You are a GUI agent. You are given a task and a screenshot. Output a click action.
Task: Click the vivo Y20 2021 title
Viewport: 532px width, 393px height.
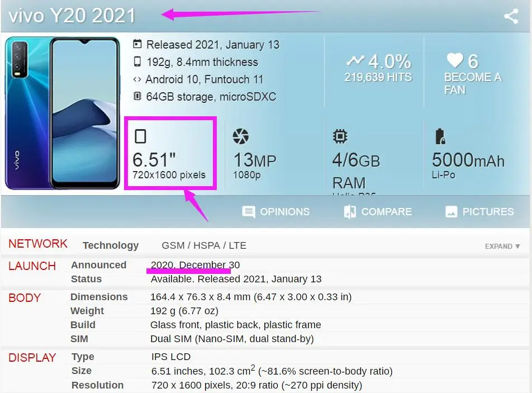tap(72, 16)
